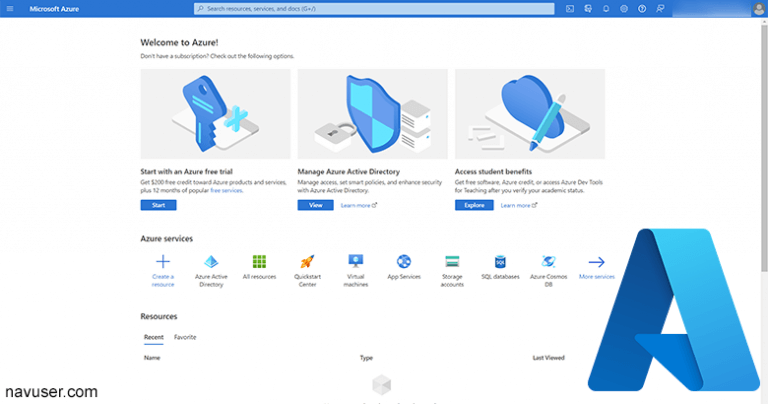Open the hamburger portal menu
768x404 pixels.
click(10, 9)
